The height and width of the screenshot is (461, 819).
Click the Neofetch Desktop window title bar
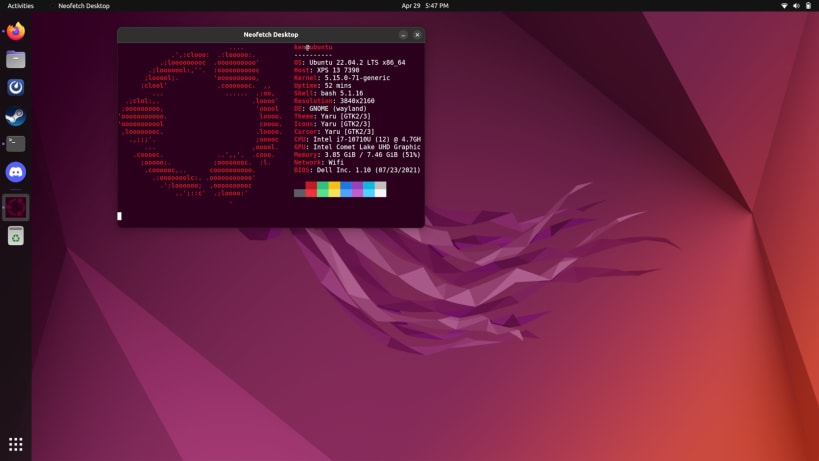(x=271, y=35)
